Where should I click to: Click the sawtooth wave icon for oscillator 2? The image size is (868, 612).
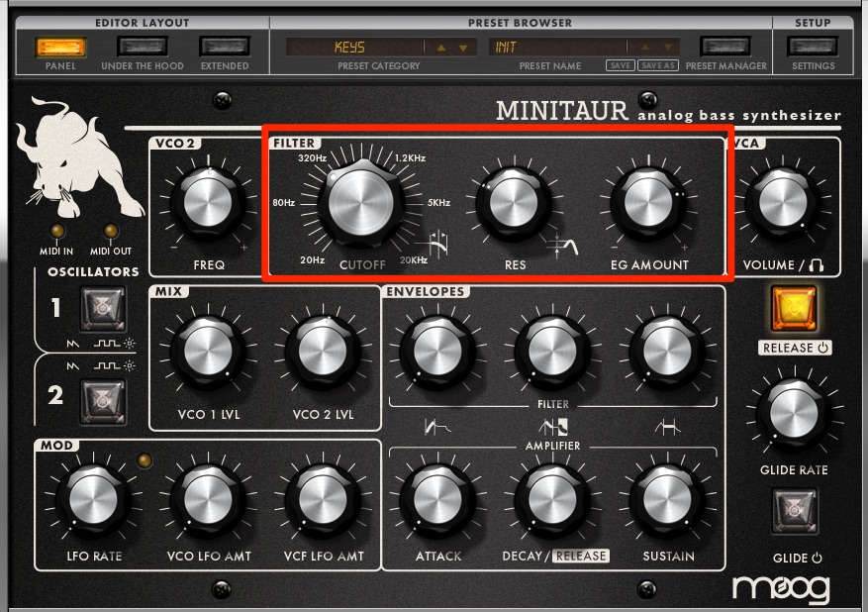point(73,366)
